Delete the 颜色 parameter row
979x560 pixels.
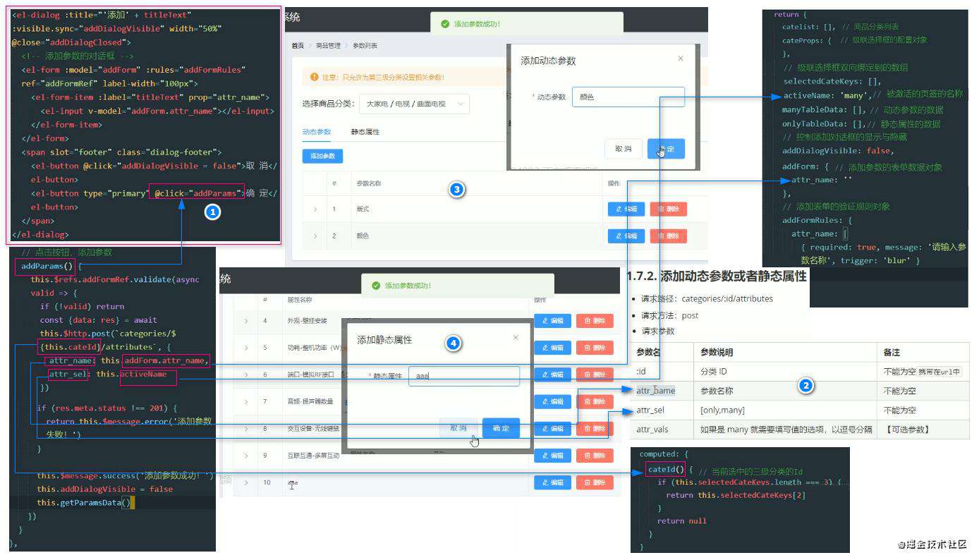pyautogui.click(x=668, y=236)
